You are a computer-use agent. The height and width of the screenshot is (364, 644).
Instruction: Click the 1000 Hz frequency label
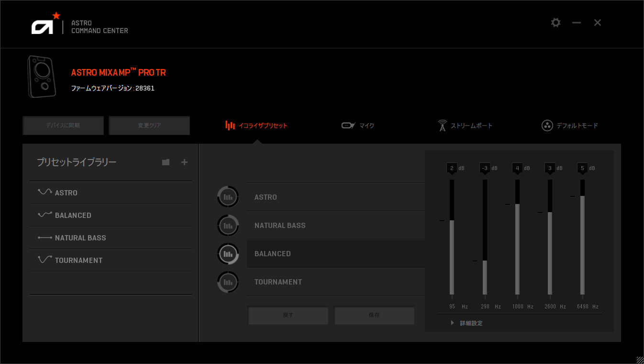coord(523,307)
